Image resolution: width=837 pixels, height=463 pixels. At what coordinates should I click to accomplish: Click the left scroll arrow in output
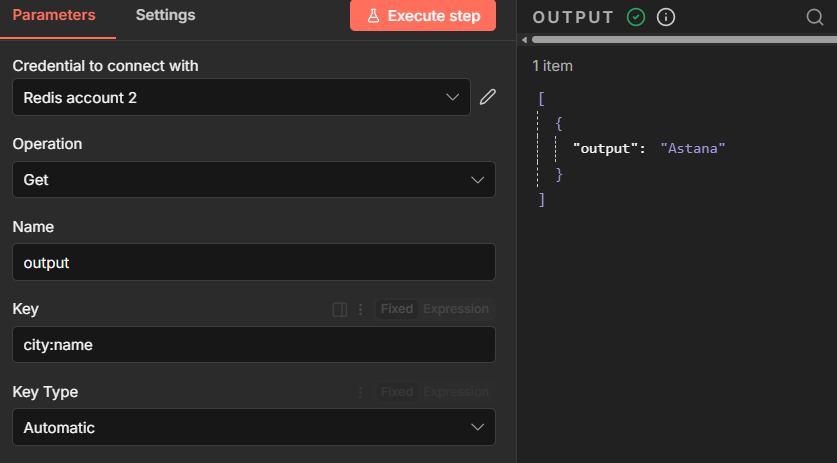click(x=524, y=40)
